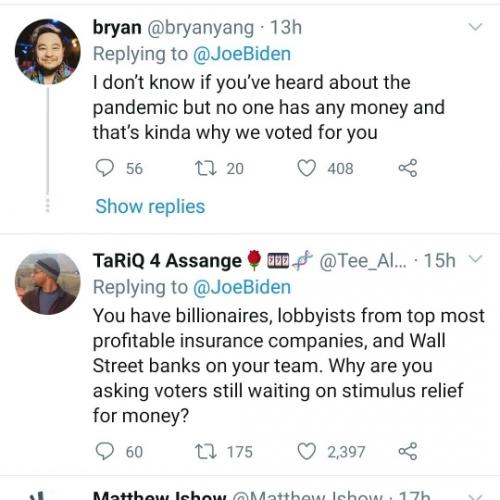The image size is (500, 500).
Task: Open TaRiQ 4 Assange display name
Action: [167, 261]
